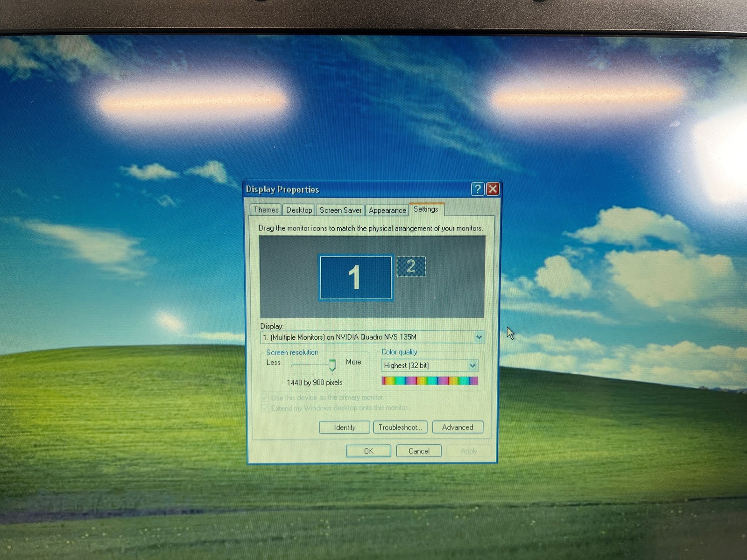Confirm with the OK button

click(368, 451)
